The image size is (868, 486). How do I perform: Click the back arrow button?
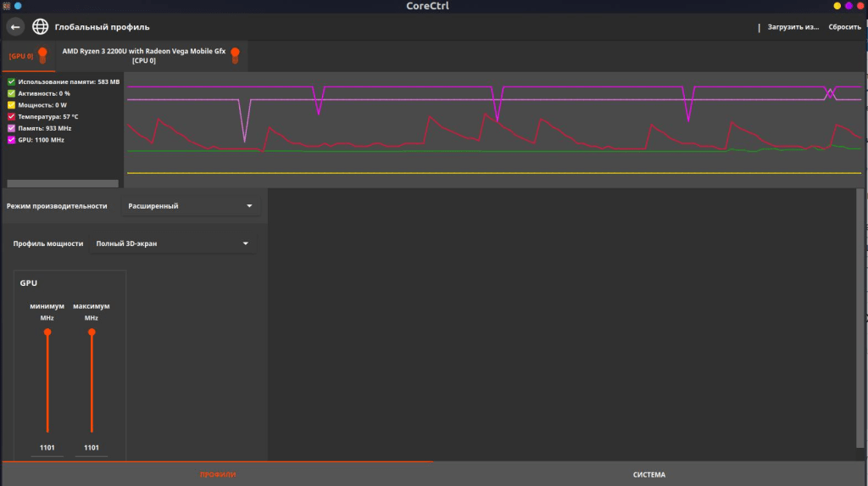[15, 27]
